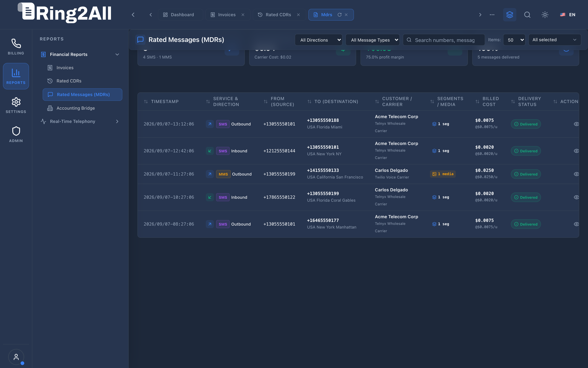This screenshot has width=588, height=368.
Task: Open Invoices in the sidebar
Action: 82,68
